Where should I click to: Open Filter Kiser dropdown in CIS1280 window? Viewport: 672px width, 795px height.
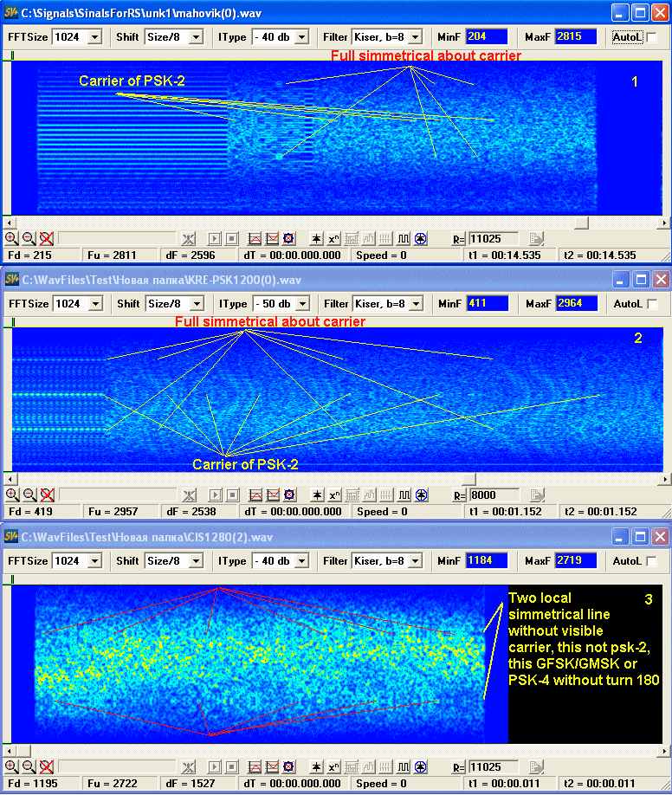415,561
